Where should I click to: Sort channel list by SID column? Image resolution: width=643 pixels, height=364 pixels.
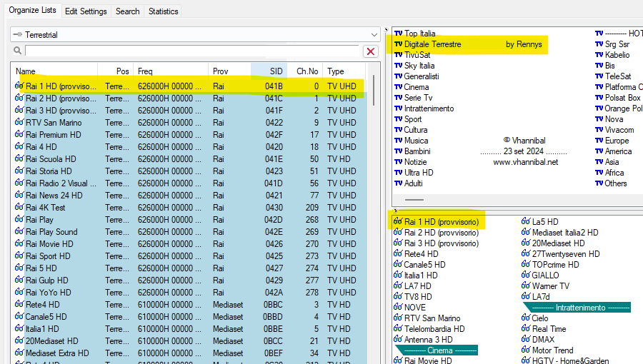[269, 71]
